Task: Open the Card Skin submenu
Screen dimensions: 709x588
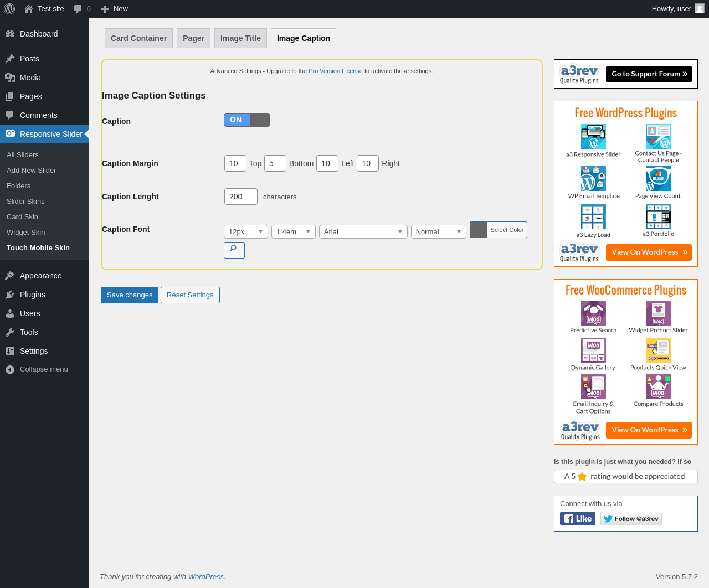Action: [x=22, y=217]
